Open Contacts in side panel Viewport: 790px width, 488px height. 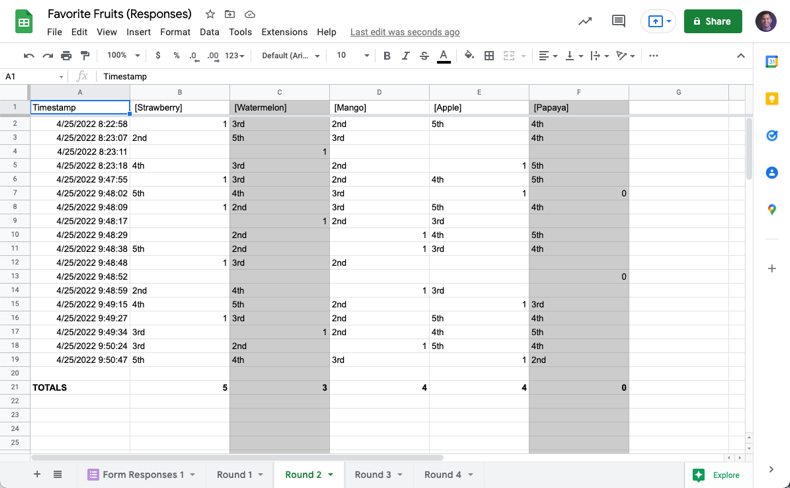click(x=771, y=173)
